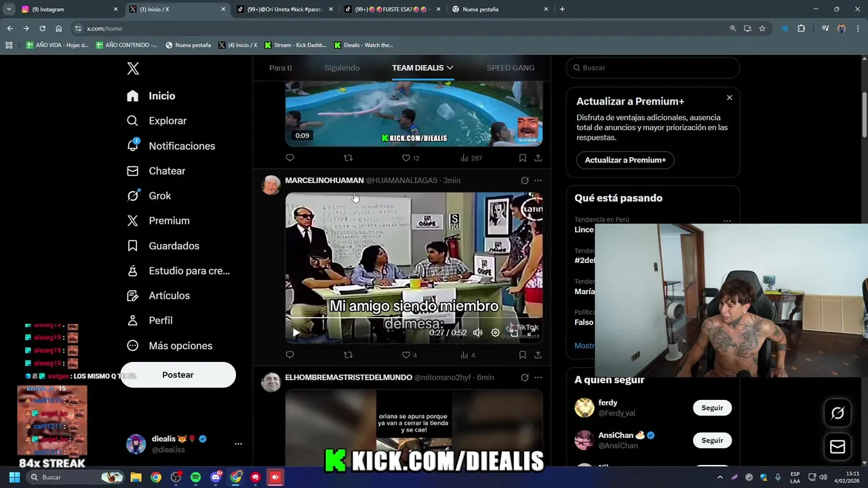Open Chrome three-dot menu
This screenshot has width=868, height=488.
pos(858,28)
